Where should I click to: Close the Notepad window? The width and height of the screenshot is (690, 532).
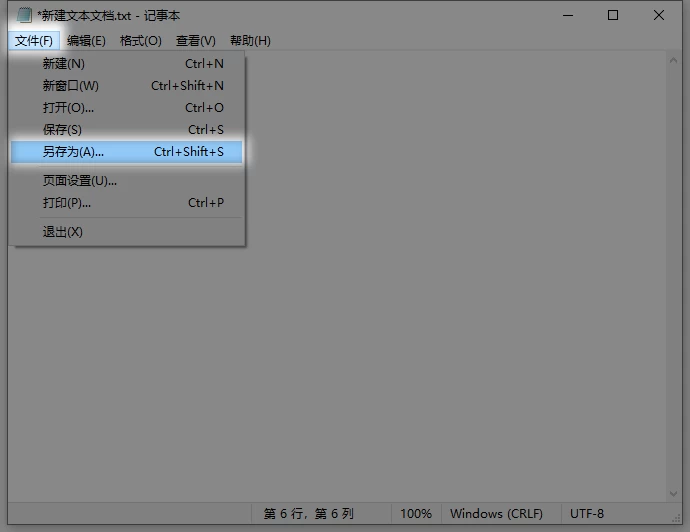click(x=659, y=15)
